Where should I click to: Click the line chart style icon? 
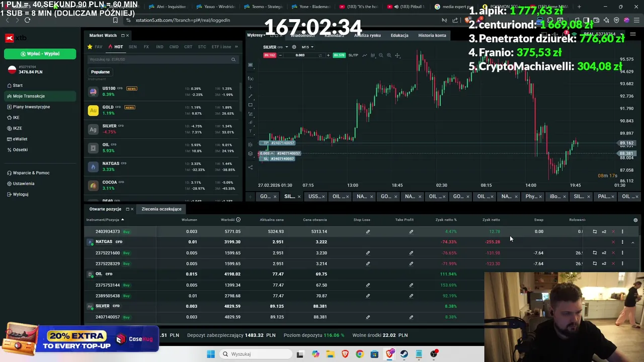365,55
